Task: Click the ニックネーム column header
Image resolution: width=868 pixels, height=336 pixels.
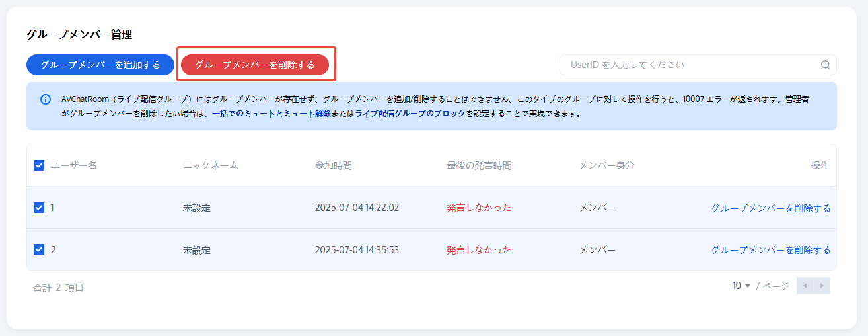Action: click(x=210, y=165)
